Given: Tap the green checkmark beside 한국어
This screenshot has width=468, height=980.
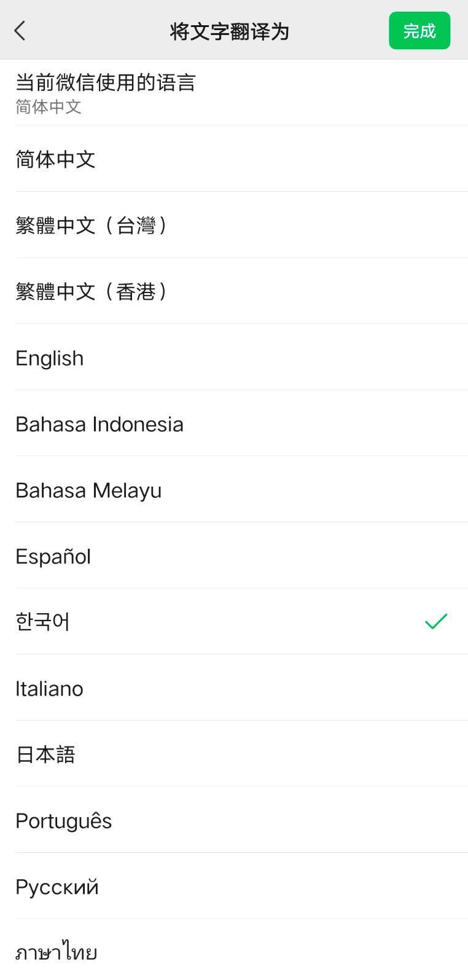Looking at the screenshot, I should 435,621.
